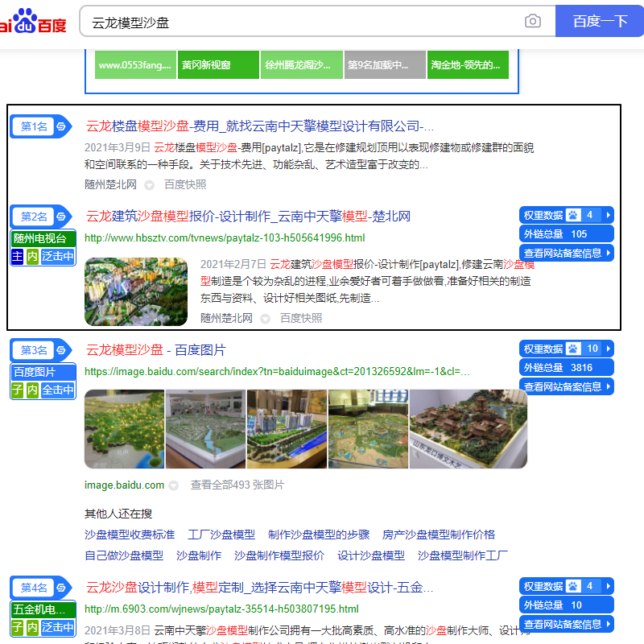Search related term 沙盘模型收费标准
Image resolution: width=644 pixels, height=644 pixels.
130,535
